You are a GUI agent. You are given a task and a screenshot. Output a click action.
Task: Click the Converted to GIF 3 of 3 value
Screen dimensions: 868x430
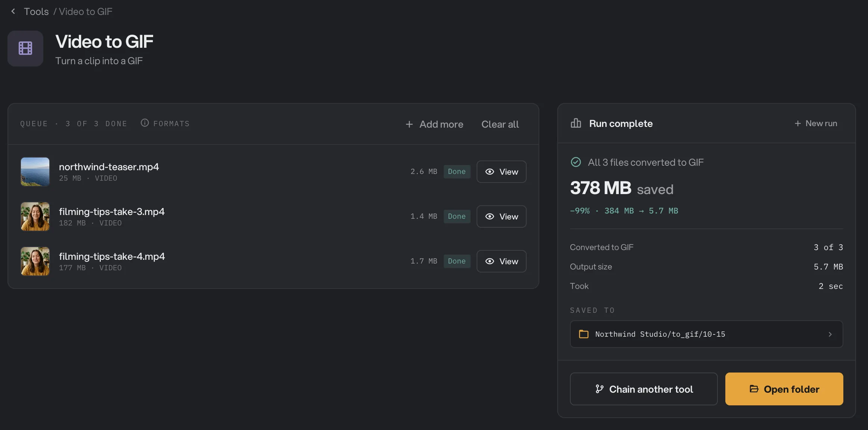[828, 247]
